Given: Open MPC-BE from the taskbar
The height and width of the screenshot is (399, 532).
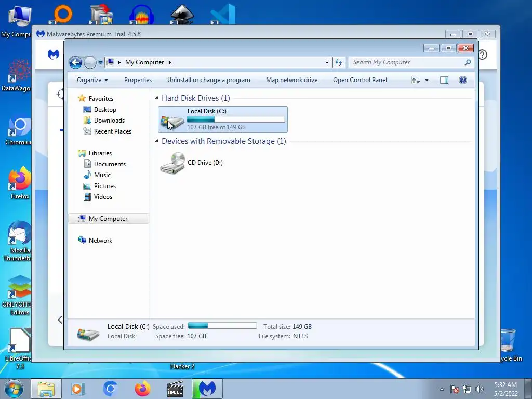Looking at the screenshot, I should (175, 389).
